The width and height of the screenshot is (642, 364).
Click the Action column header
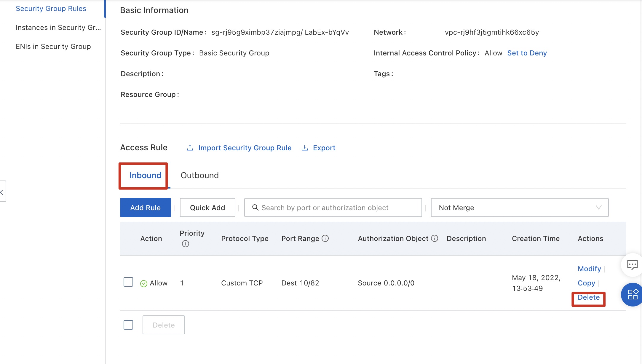click(x=151, y=239)
